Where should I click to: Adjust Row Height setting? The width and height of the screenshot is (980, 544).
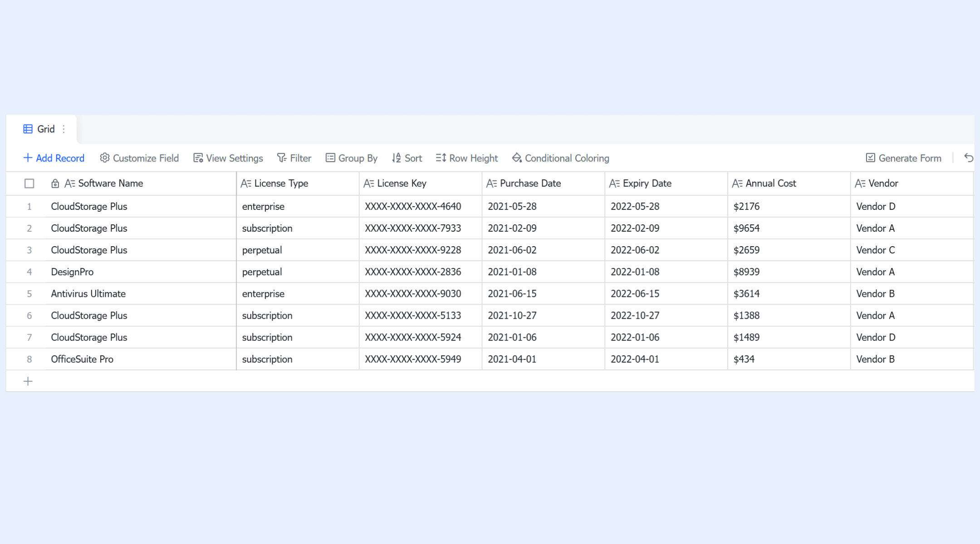[x=467, y=158]
